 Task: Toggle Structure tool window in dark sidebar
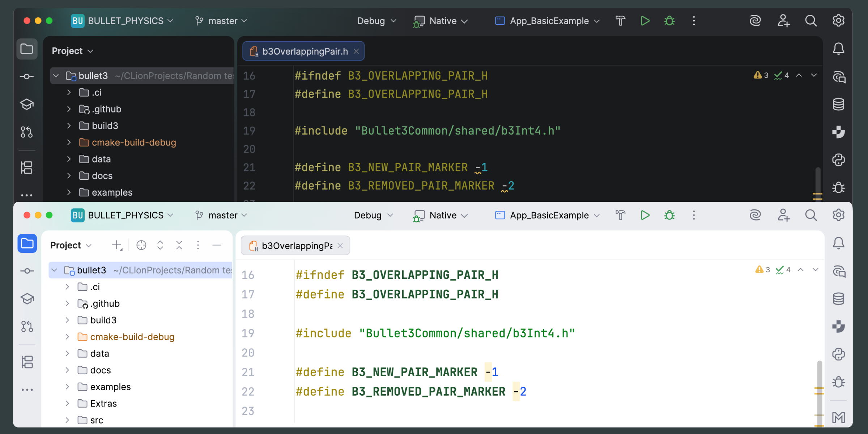[x=27, y=167]
